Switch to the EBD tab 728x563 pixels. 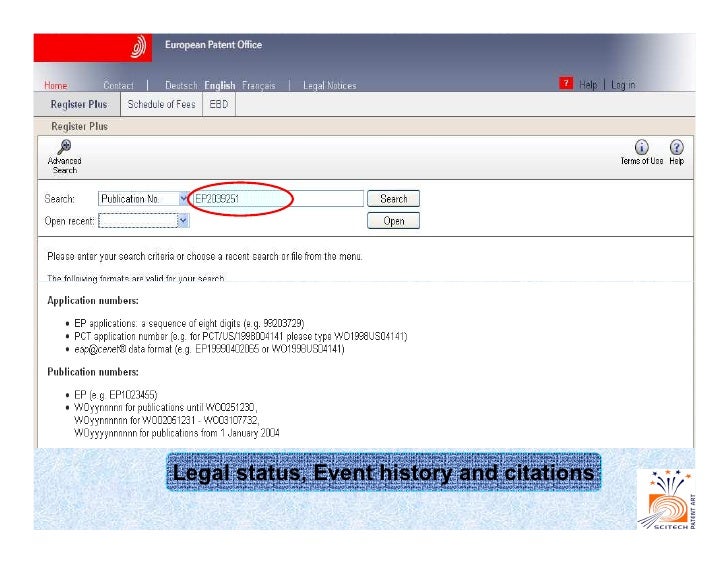point(219,104)
